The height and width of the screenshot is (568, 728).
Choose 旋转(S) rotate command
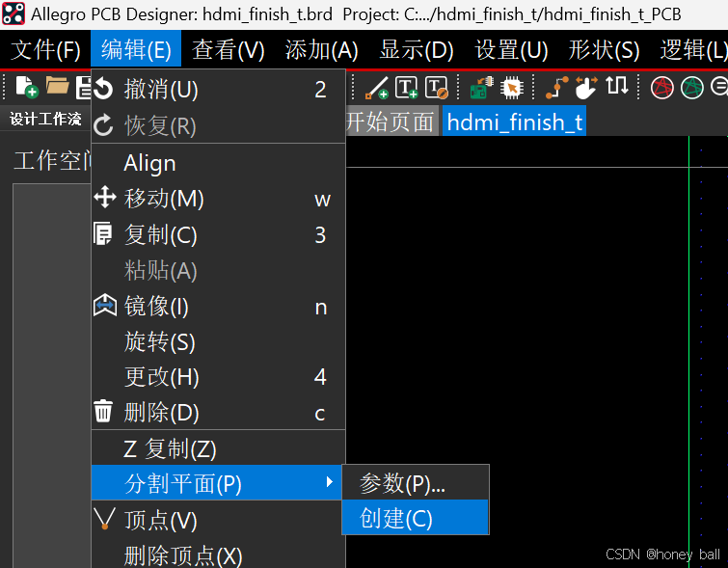(x=218, y=341)
